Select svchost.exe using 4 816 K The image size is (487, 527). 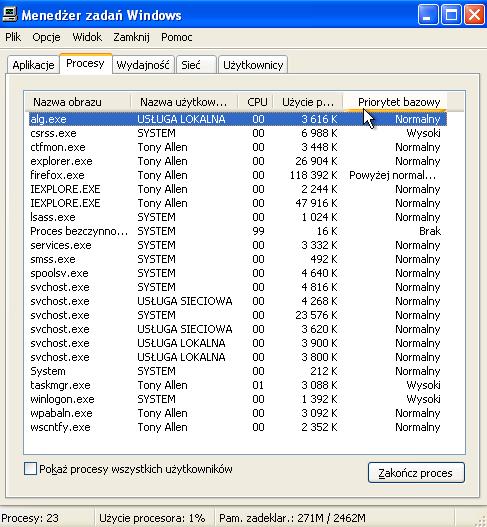(x=238, y=287)
